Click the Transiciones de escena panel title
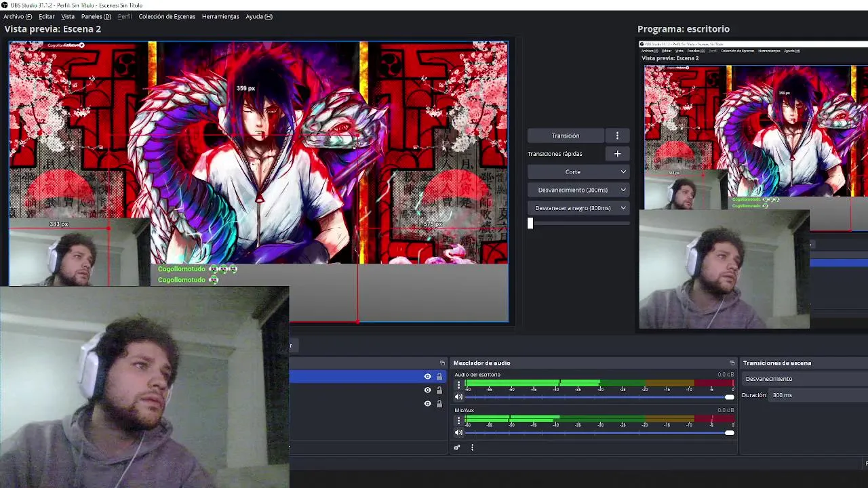This screenshot has height=488, width=868. [777, 363]
